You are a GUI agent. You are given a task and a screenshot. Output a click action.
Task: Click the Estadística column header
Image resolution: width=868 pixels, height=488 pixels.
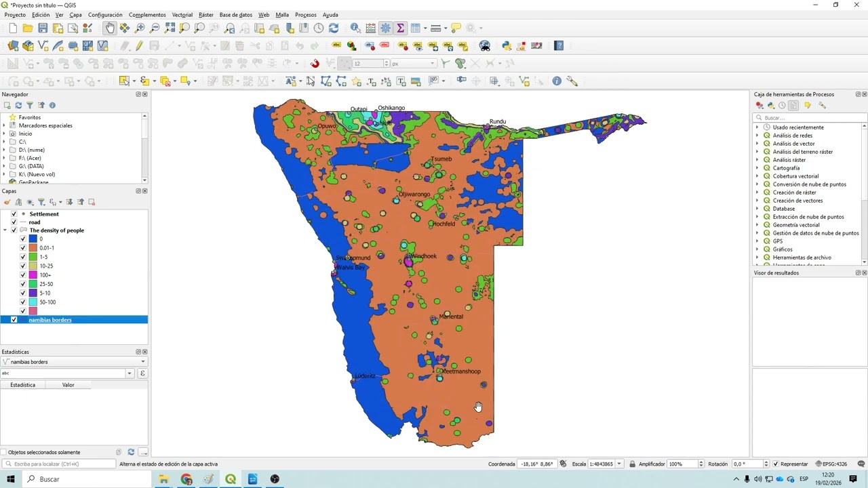tap(22, 385)
